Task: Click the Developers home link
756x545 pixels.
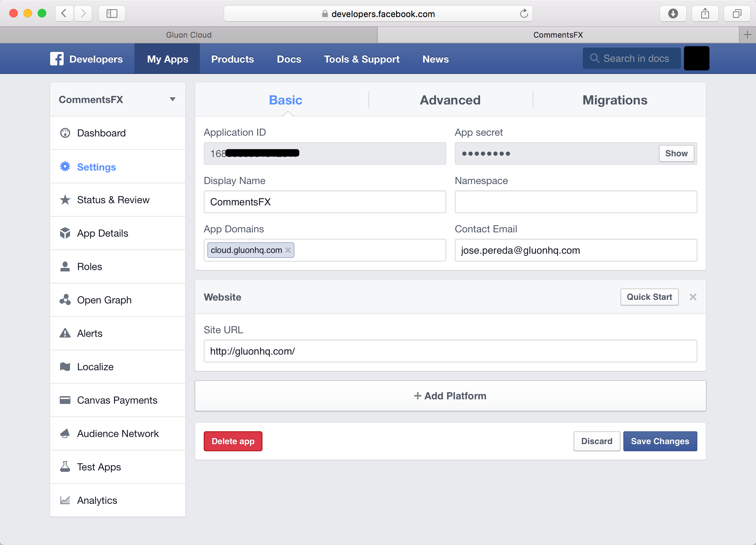Action: click(x=96, y=59)
